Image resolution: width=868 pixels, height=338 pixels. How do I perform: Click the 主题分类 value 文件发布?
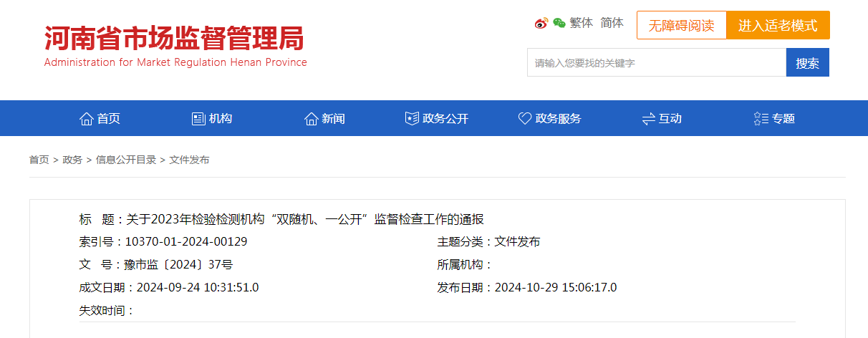517,242
